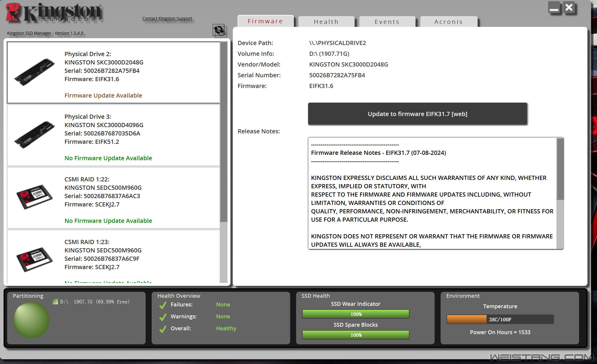This screenshot has width=597, height=364.
Task: Click "Firmware Update Available" status text
Action: [x=103, y=95]
